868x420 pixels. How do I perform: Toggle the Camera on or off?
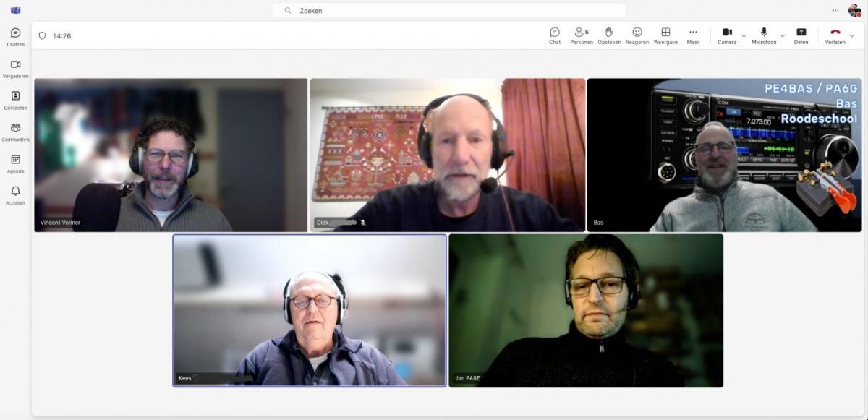coord(727,35)
